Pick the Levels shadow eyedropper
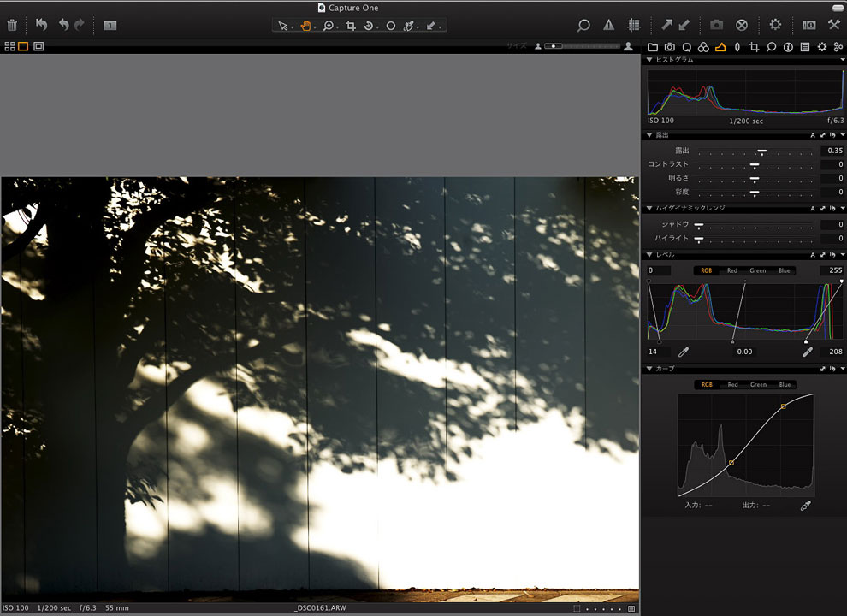Viewport: 847px width, 616px height. 684,352
